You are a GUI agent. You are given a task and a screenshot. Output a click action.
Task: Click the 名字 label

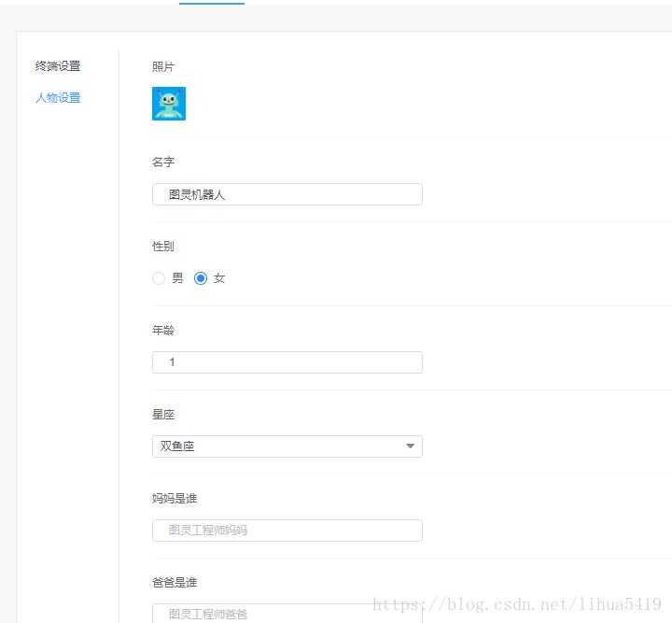(163, 163)
